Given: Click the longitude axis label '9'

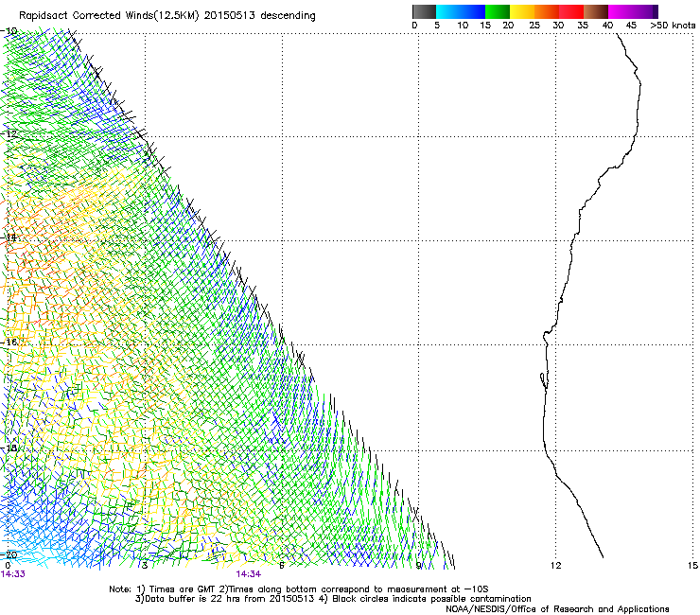Looking at the screenshot, I should (x=419, y=566).
